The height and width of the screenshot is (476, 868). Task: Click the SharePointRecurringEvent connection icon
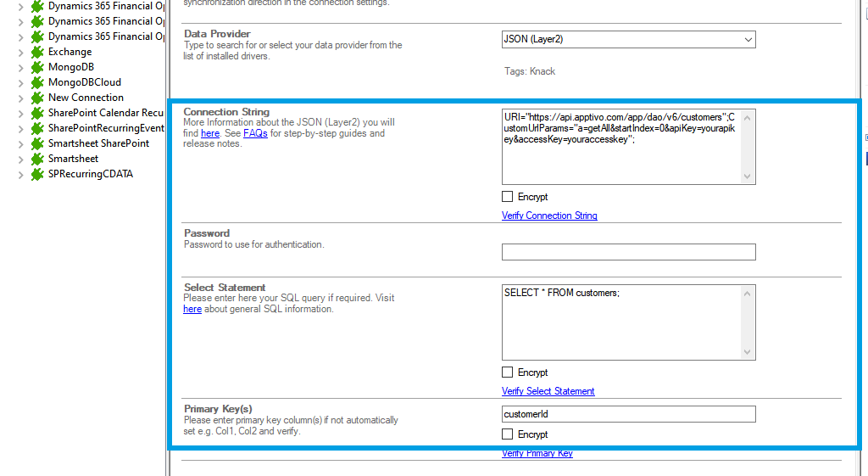pos(37,128)
